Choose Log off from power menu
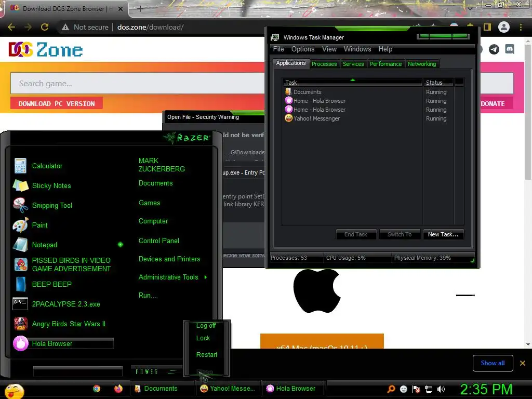 [x=206, y=326]
